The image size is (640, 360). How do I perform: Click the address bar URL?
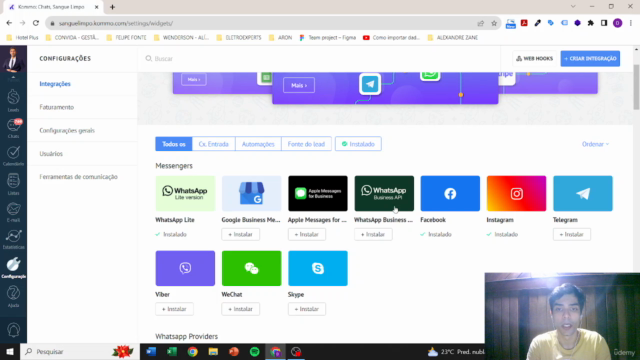coord(116,23)
